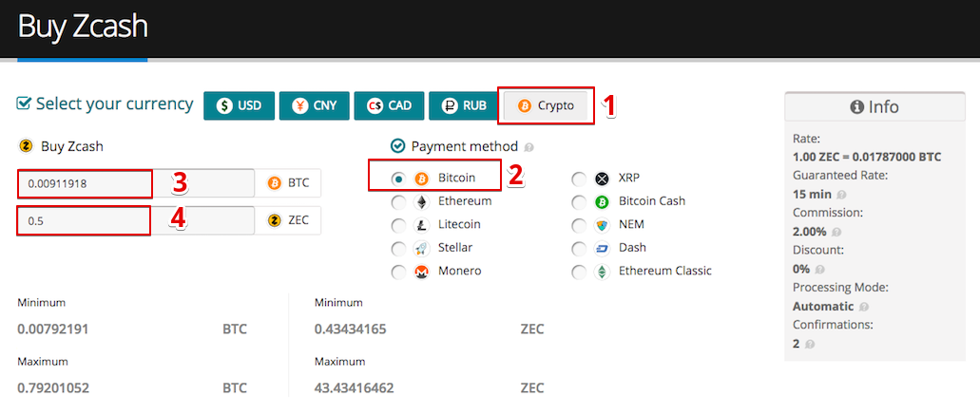Select USD currency button

(239, 106)
